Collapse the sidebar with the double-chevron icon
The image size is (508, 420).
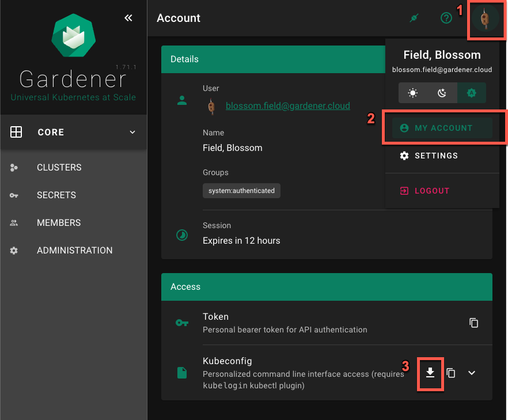[x=128, y=18]
